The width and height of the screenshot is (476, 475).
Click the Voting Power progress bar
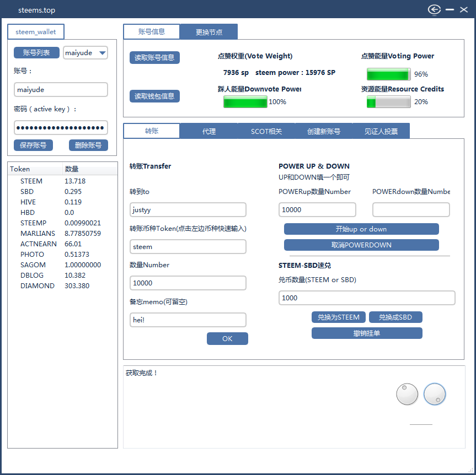[388, 74]
